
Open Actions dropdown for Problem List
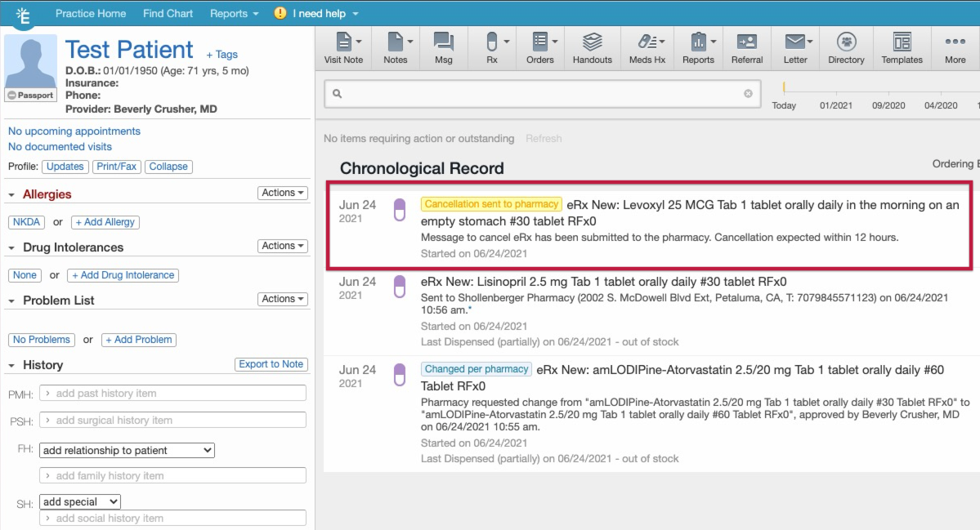point(283,299)
